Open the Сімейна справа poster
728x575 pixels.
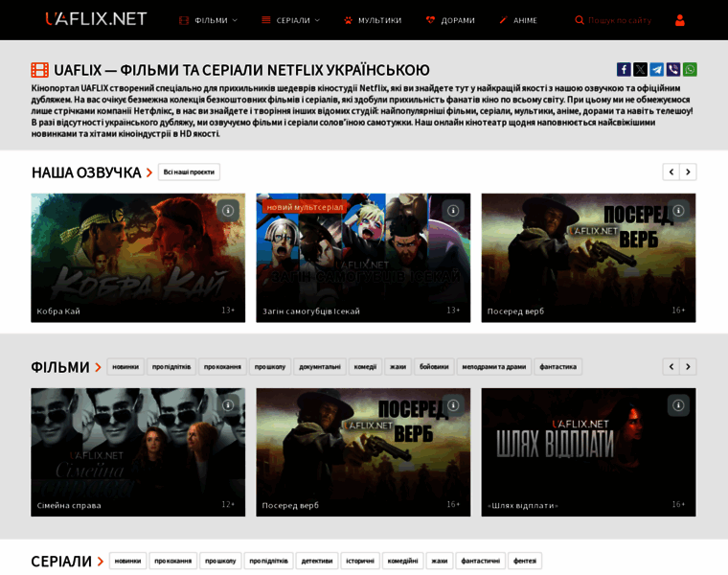pyautogui.click(x=138, y=452)
